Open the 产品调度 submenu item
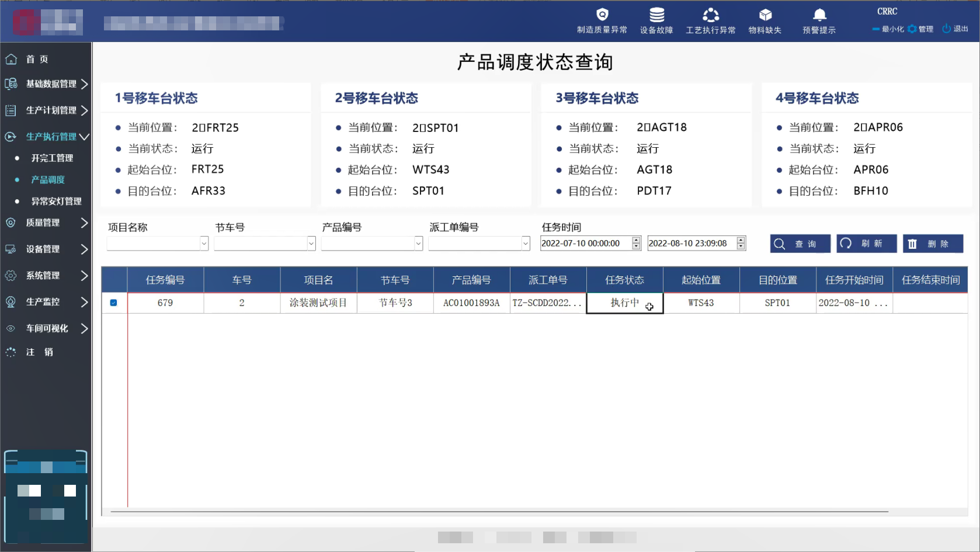Viewport: 980px width, 552px height. coord(48,180)
